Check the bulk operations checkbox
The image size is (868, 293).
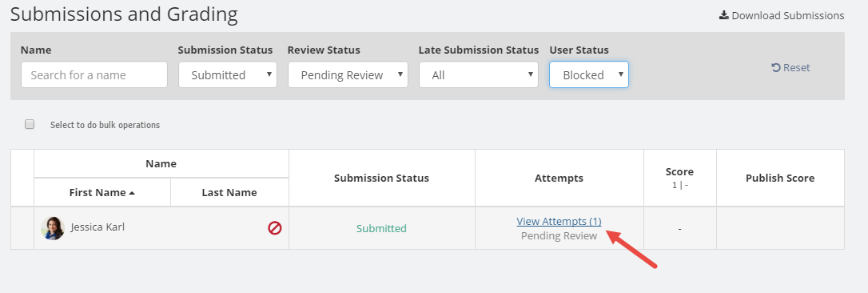(30, 124)
